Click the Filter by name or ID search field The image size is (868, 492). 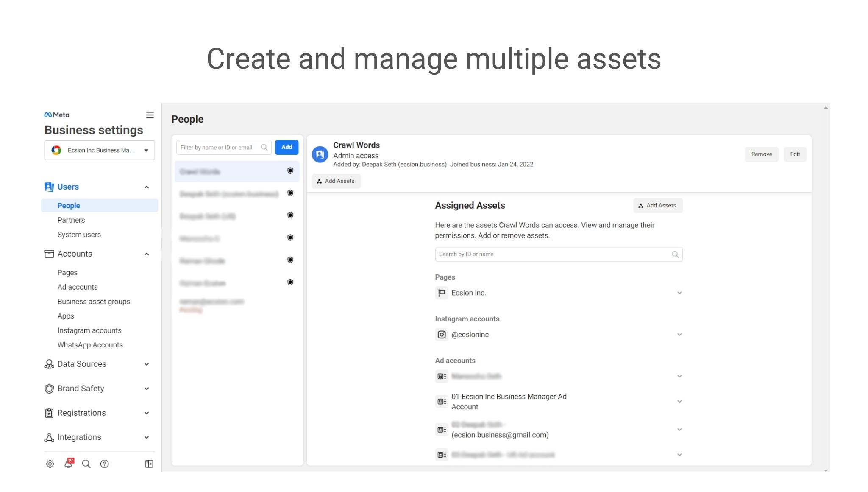223,147
